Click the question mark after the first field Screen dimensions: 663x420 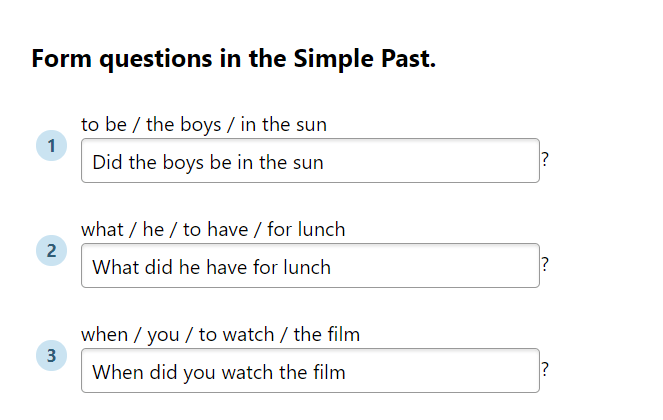coord(545,159)
